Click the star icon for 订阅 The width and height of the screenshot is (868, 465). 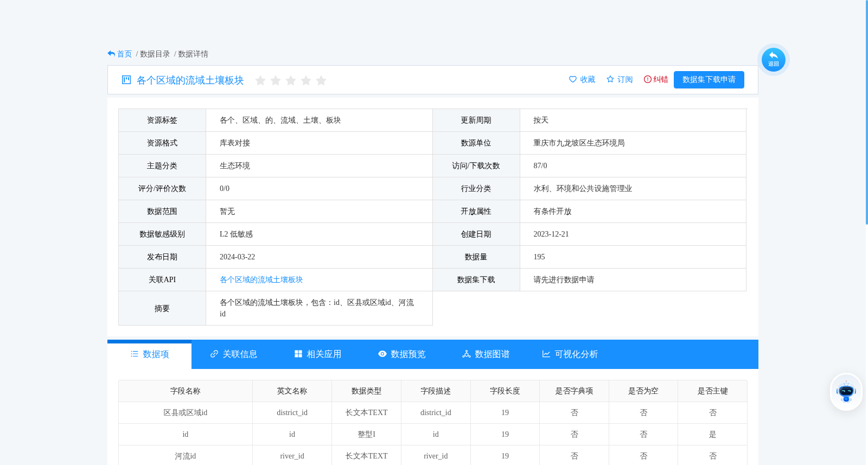pyautogui.click(x=610, y=79)
